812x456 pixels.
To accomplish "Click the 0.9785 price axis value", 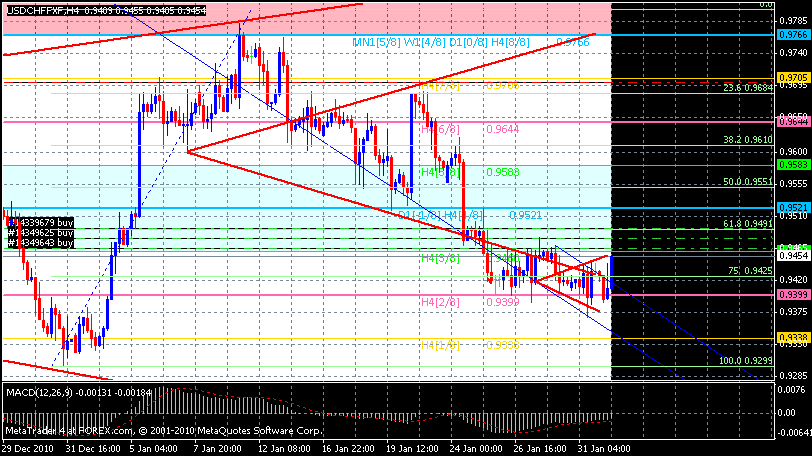I will 793,21.
